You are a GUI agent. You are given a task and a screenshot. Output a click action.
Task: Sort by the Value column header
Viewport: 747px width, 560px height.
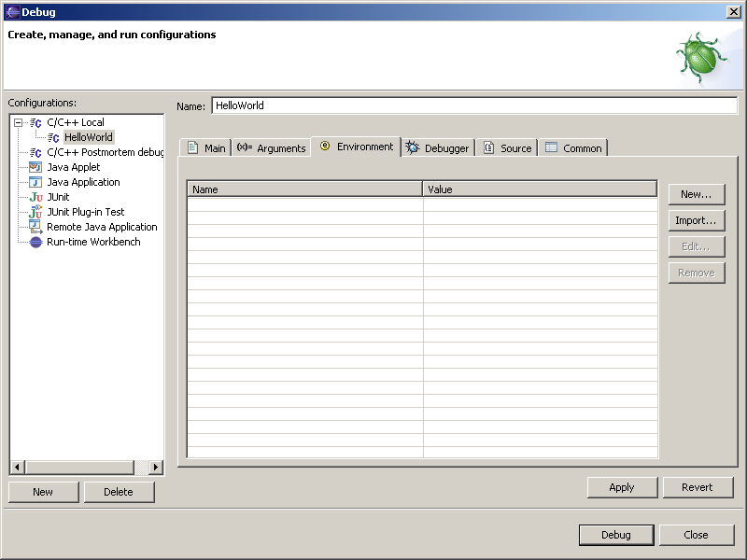click(x=540, y=189)
